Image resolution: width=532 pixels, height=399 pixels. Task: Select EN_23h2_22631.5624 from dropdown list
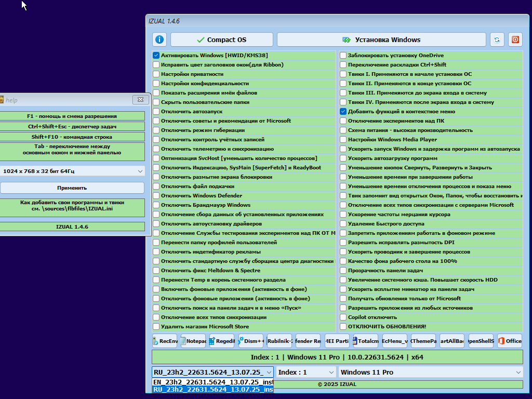pyautogui.click(x=212, y=382)
